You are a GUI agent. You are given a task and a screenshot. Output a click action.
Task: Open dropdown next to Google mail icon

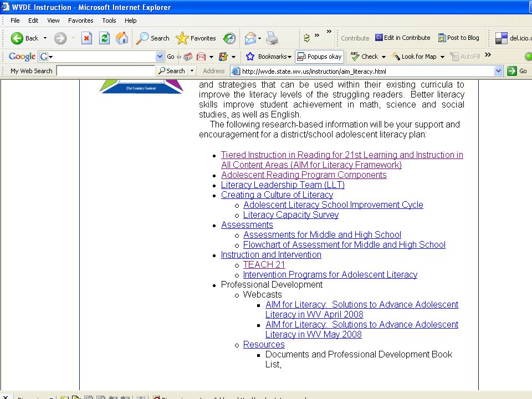pos(211,57)
